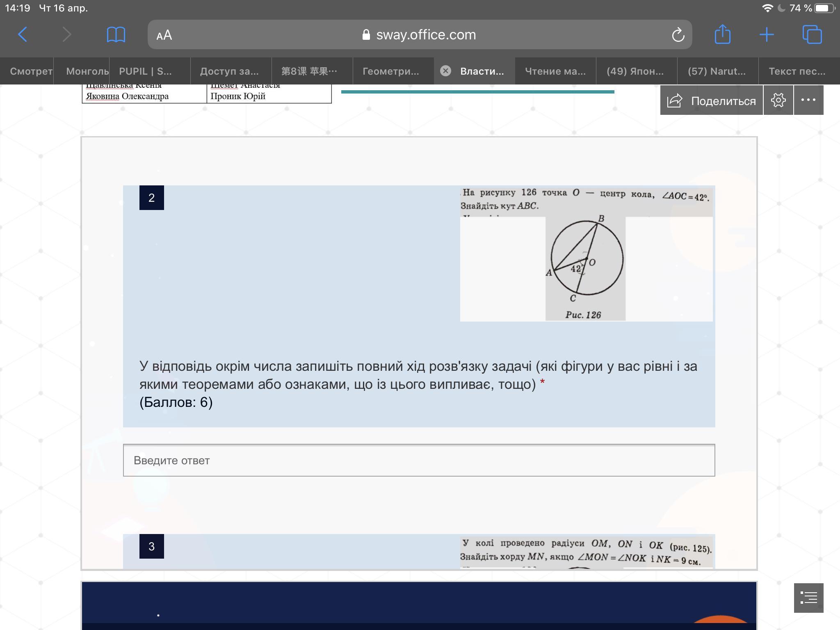Click the Поделиться button
840x630 pixels.
(712, 100)
